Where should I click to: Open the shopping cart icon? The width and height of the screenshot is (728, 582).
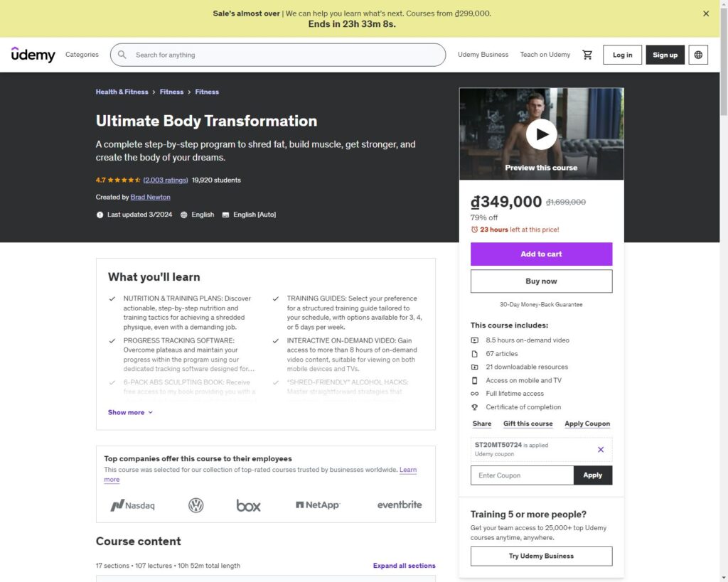587,55
